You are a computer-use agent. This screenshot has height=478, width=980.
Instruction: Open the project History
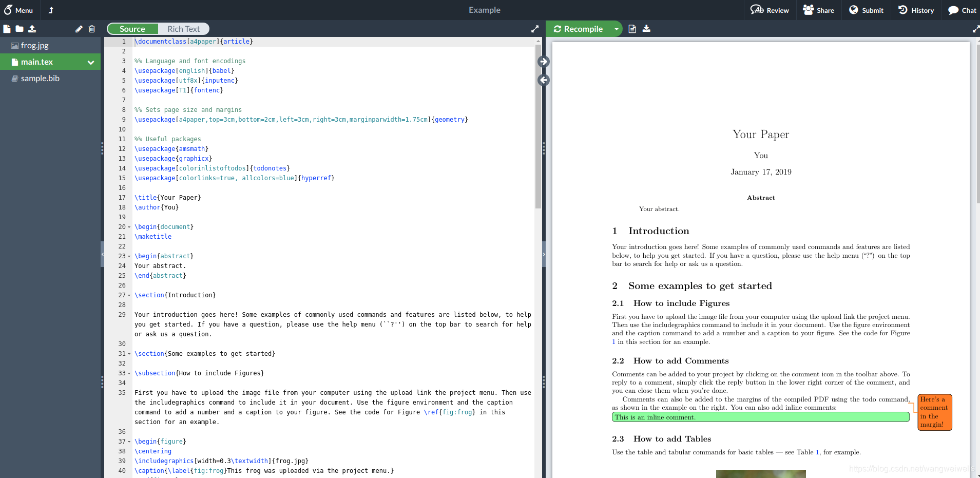pyautogui.click(x=916, y=10)
